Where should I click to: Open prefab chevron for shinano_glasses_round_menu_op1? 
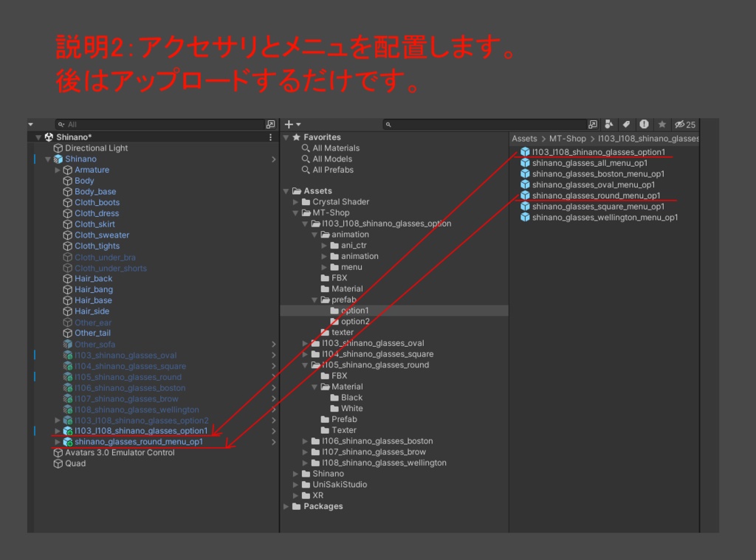pyautogui.click(x=273, y=442)
